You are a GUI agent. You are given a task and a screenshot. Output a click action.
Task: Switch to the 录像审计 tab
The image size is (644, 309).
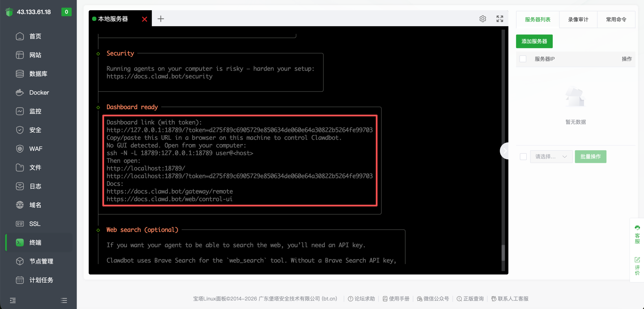pyautogui.click(x=578, y=20)
